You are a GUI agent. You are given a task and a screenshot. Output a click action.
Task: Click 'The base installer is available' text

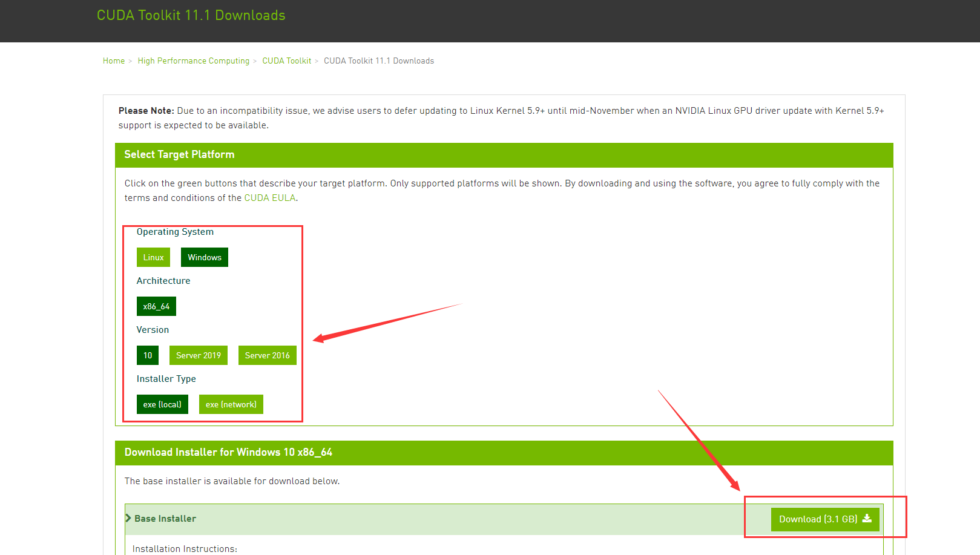(x=232, y=481)
